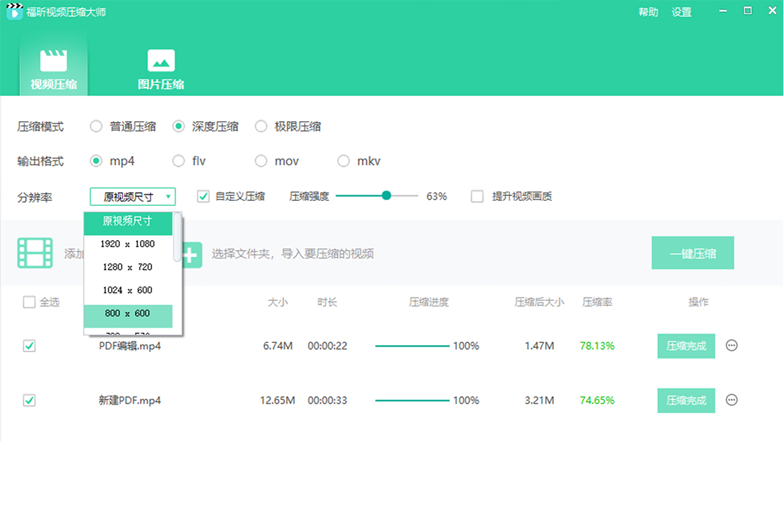Collapse the 原视频尺寸 resolution dropdown

[x=133, y=197]
